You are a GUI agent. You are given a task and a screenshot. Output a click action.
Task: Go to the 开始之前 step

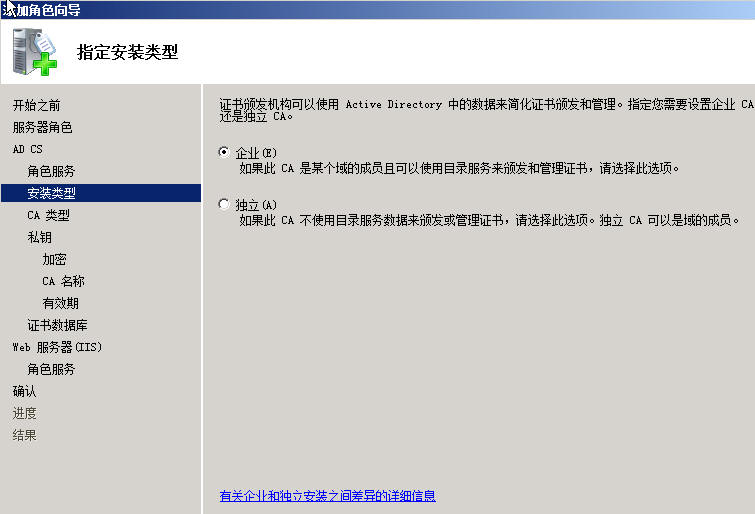36,105
